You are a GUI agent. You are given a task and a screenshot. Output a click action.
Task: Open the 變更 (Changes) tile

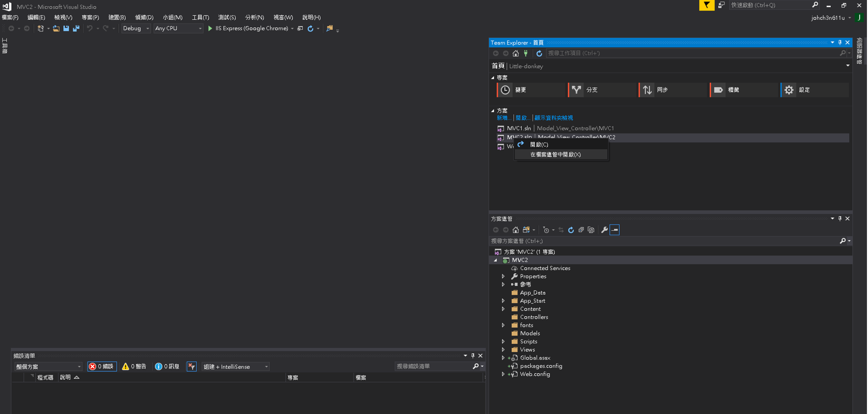531,90
